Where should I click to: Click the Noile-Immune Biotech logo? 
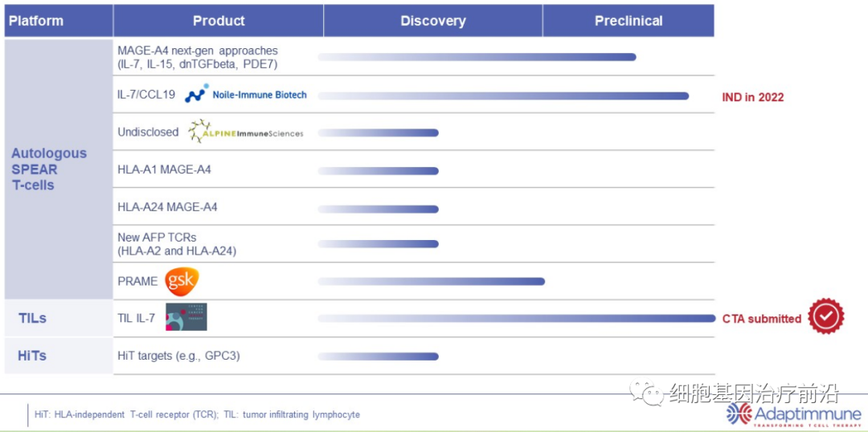coord(246,95)
